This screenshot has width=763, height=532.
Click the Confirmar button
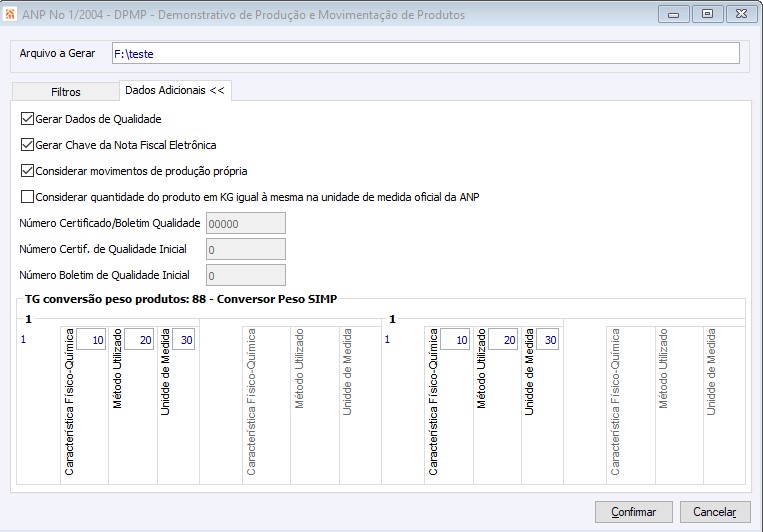coord(634,512)
